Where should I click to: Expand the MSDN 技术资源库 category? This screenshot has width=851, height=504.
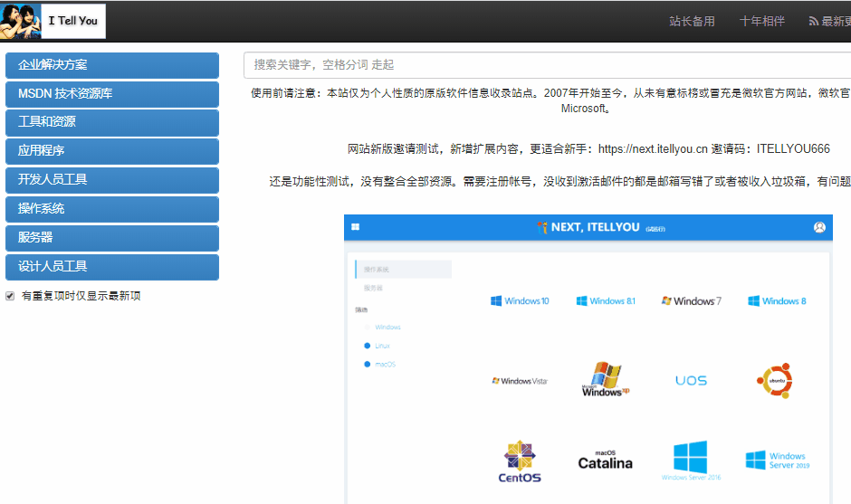point(112,94)
